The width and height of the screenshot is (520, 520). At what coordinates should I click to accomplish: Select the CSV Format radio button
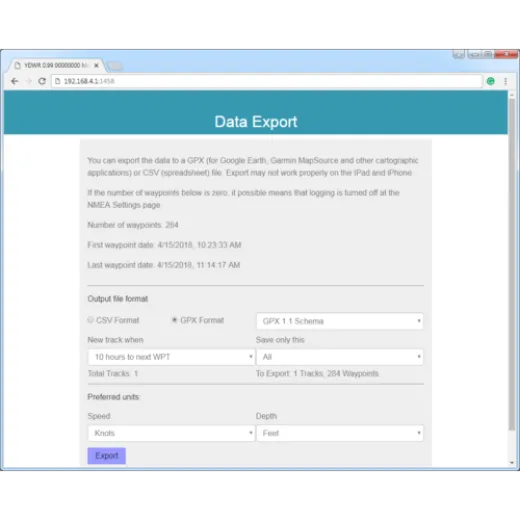click(x=90, y=320)
